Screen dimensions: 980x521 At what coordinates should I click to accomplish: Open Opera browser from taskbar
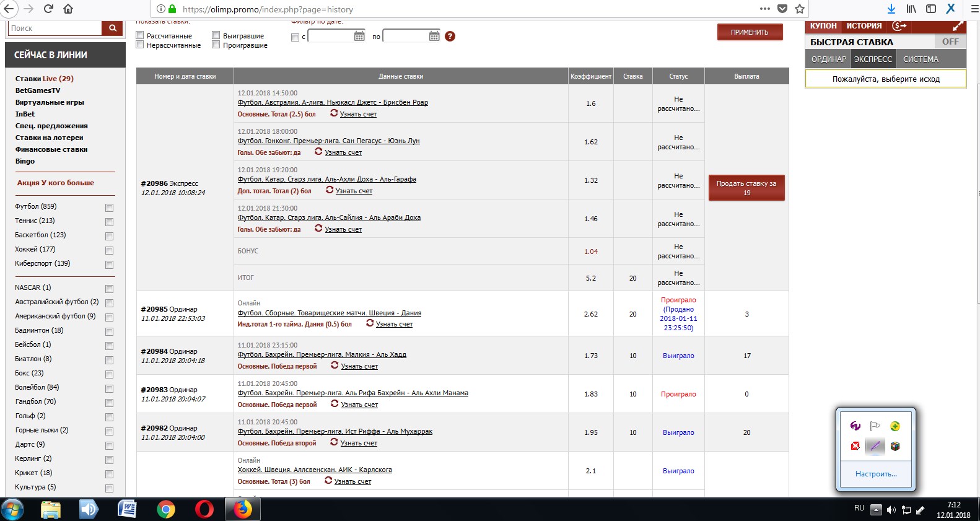click(x=204, y=509)
